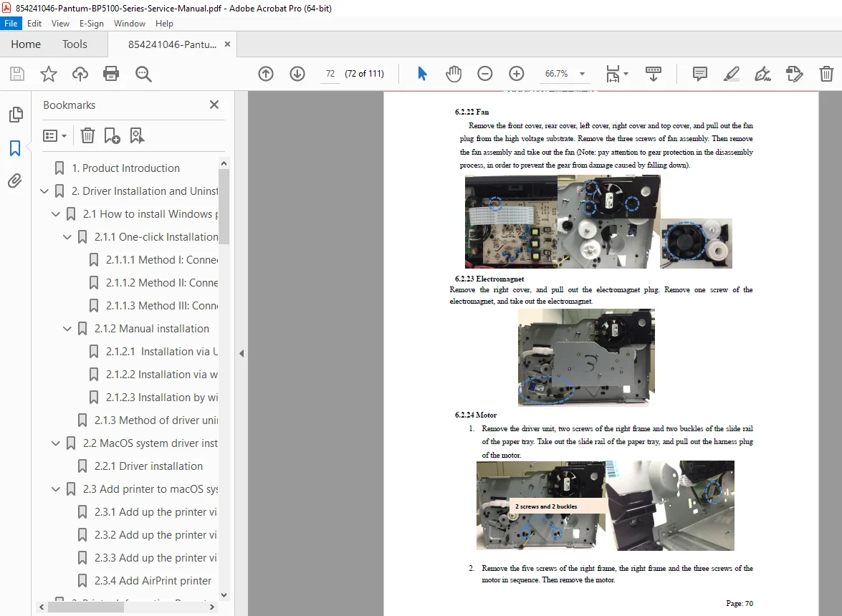Click the bookmarks scroll right arrow
The height and width of the screenshot is (616, 842).
tap(211, 607)
